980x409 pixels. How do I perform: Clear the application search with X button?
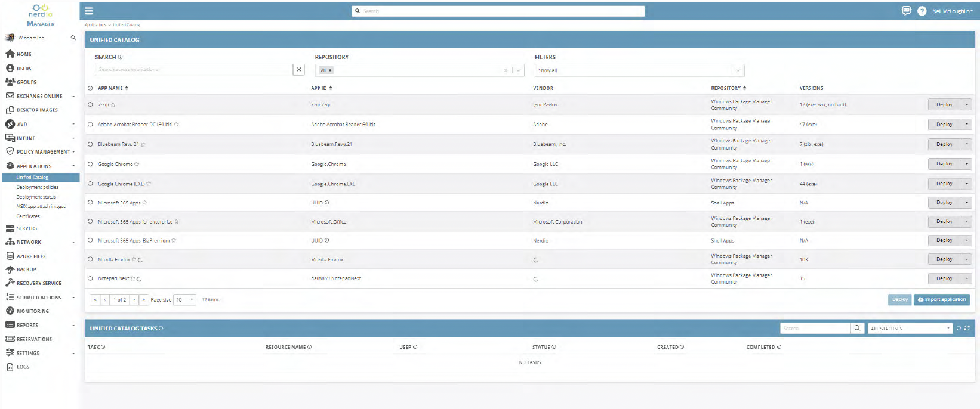(299, 69)
